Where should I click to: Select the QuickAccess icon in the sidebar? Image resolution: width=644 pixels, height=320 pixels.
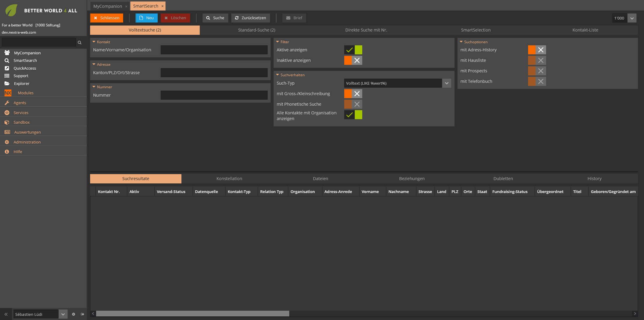coord(7,68)
